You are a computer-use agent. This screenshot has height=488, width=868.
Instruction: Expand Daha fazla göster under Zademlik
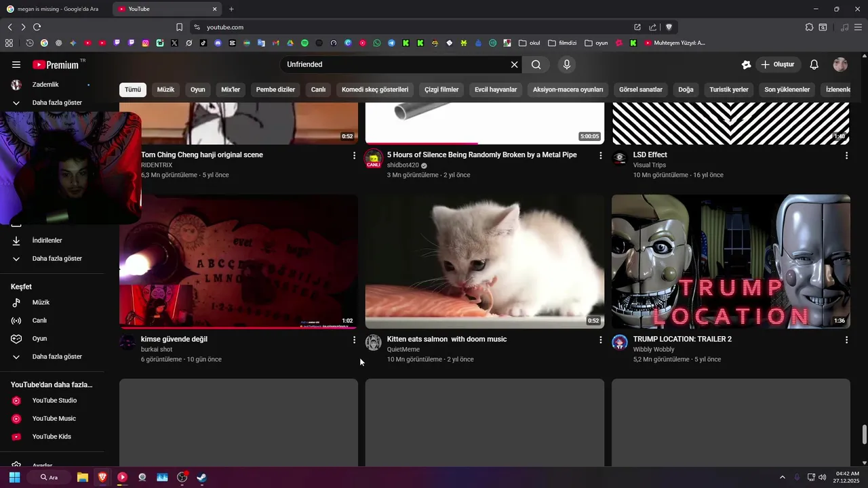coord(52,103)
